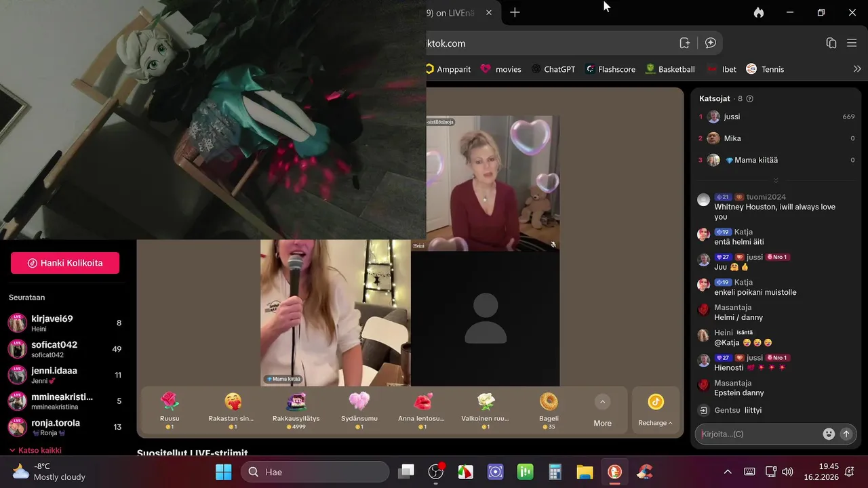Click the DuckDuckGo fire button
The height and width of the screenshot is (488, 868).
[x=758, y=12]
